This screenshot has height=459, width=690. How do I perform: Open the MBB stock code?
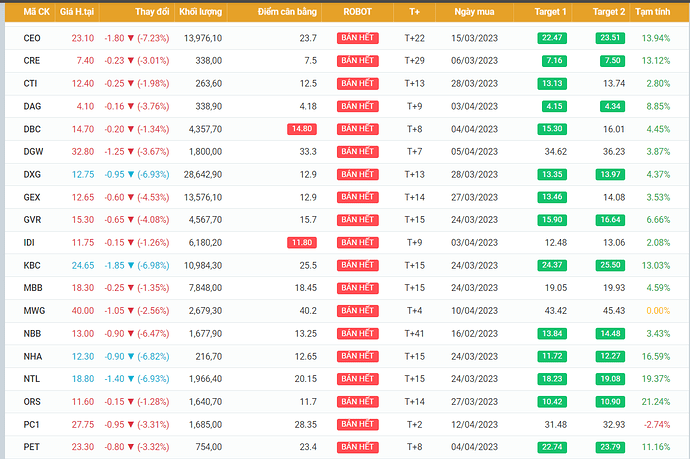pyautogui.click(x=33, y=288)
